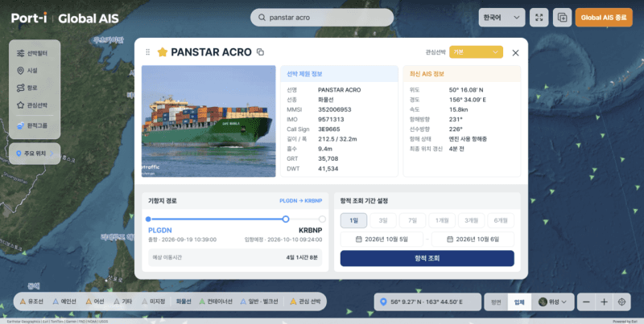The width and height of the screenshot is (644, 324).
Task: Open the end date 2026년 10월 6일 picker
Action: pyautogui.click(x=473, y=239)
